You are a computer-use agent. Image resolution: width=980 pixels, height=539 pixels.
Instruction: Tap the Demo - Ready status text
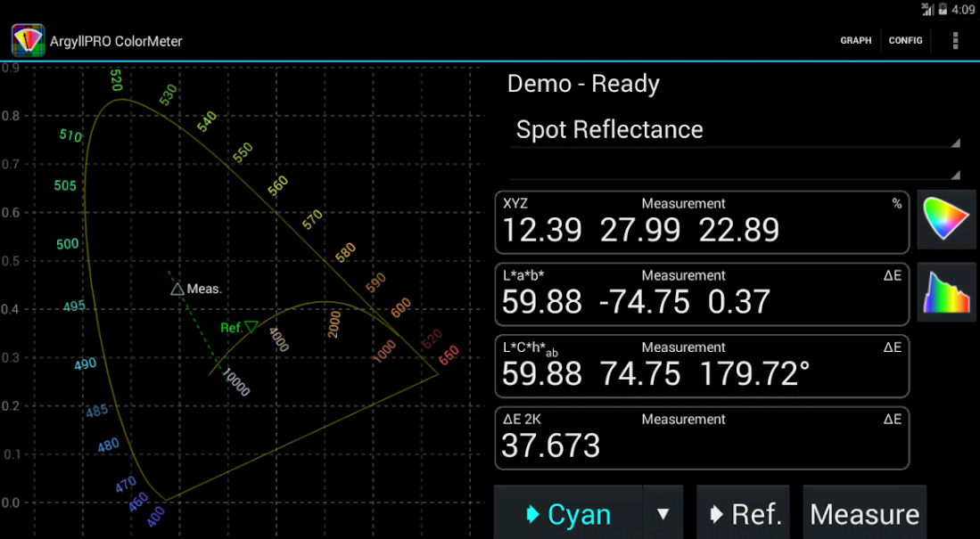point(583,84)
